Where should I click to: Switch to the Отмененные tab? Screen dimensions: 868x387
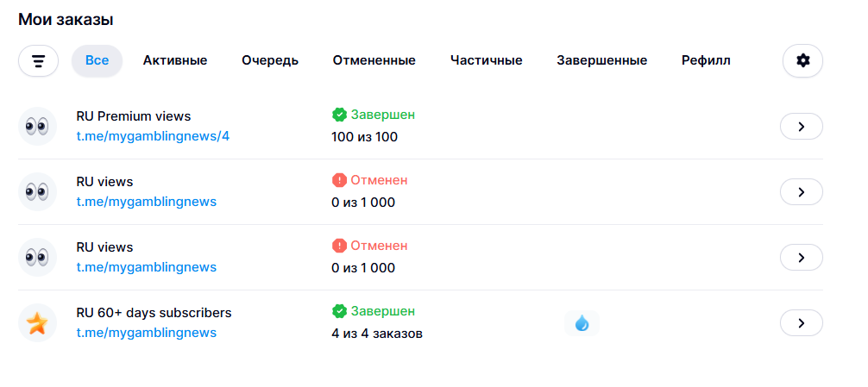(x=374, y=61)
